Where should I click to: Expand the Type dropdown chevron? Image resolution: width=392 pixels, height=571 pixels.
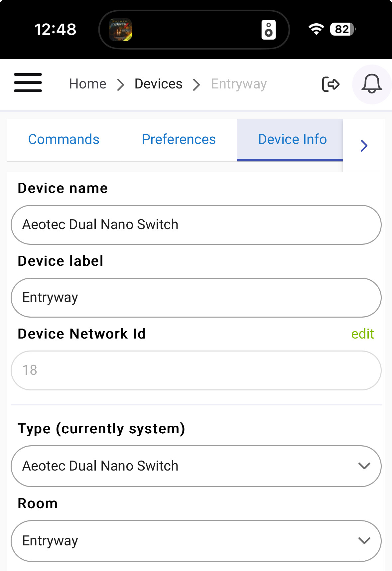(364, 466)
